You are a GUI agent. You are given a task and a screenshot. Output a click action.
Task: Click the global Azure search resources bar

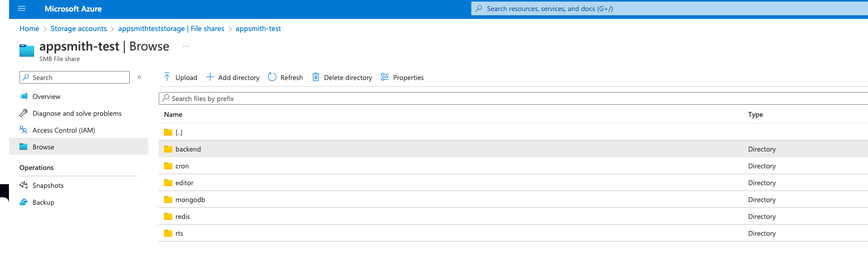click(x=667, y=9)
